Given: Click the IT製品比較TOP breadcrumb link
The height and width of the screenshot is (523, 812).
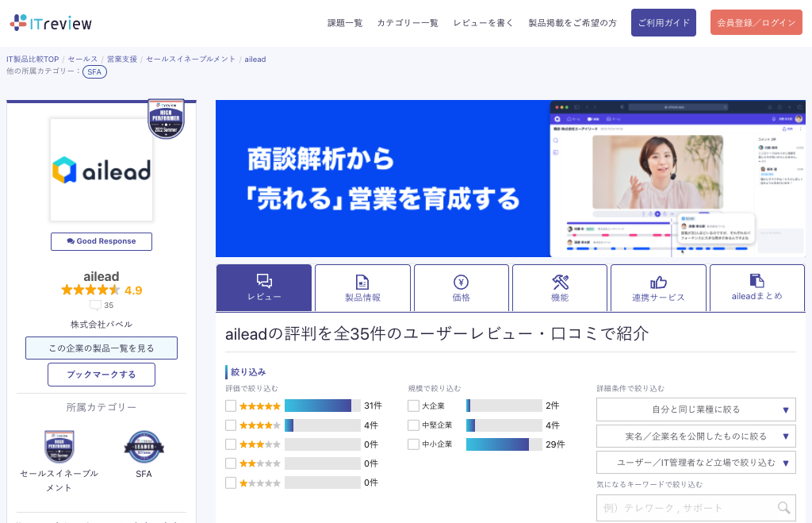Looking at the screenshot, I should tap(33, 59).
